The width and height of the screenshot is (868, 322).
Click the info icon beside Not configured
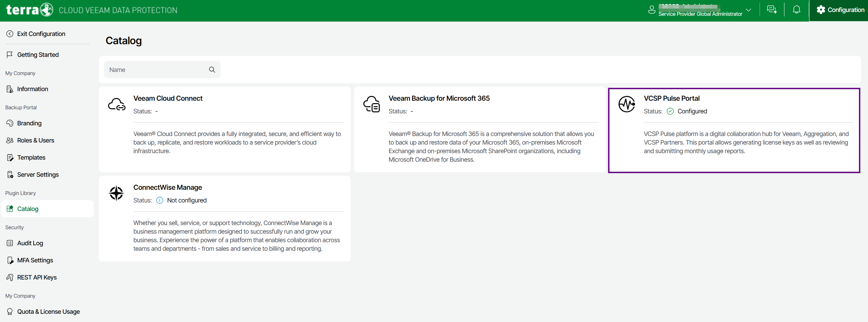pyautogui.click(x=160, y=200)
